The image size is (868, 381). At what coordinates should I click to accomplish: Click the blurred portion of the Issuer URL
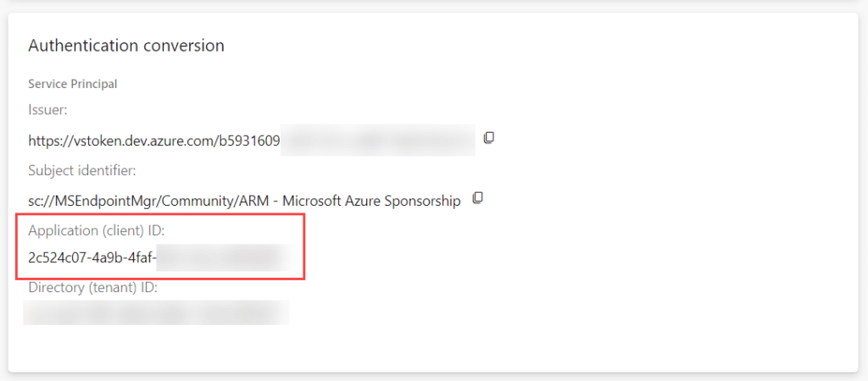[x=377, y=141]
